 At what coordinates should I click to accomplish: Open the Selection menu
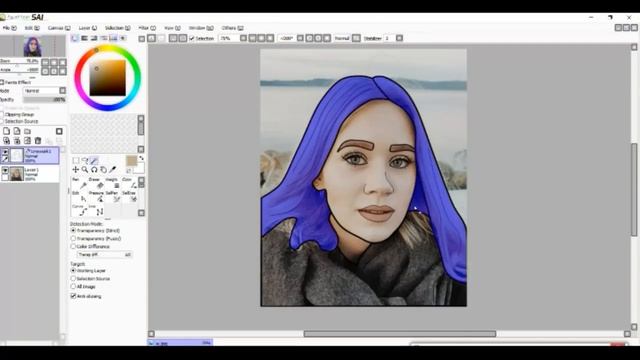click(x=118, y=28)
